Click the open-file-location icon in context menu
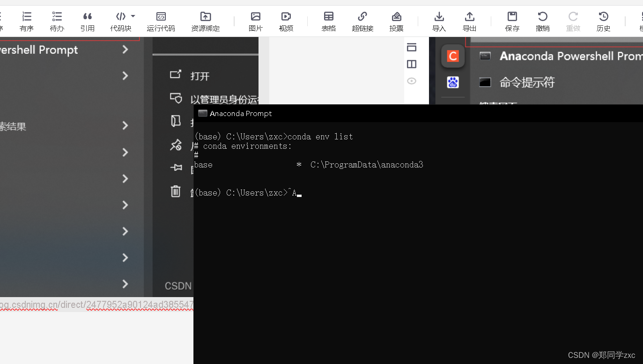The width and height of the screenshot is (643, 364). point(176,121)
